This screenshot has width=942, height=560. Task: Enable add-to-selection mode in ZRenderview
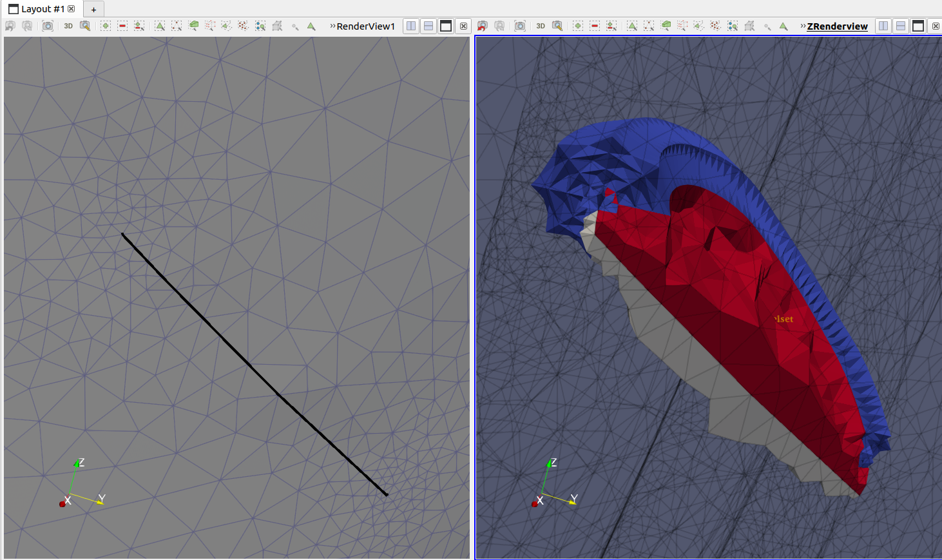coord(578,26)
